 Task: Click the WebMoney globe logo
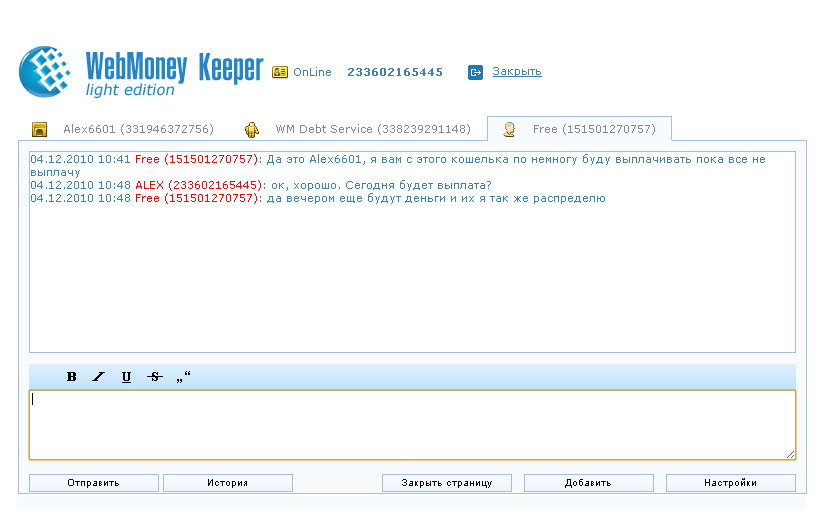[45, 72]
